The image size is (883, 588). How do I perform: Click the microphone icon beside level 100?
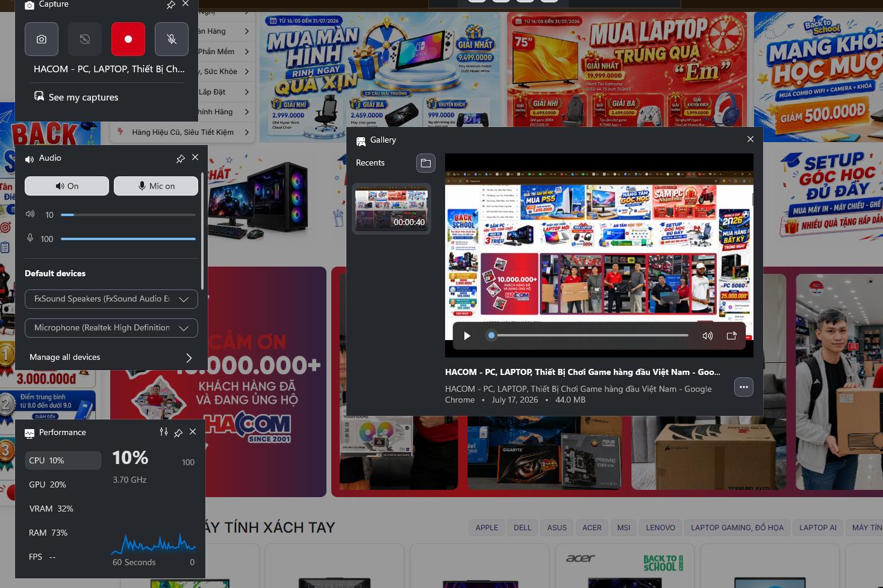[30, 238]
